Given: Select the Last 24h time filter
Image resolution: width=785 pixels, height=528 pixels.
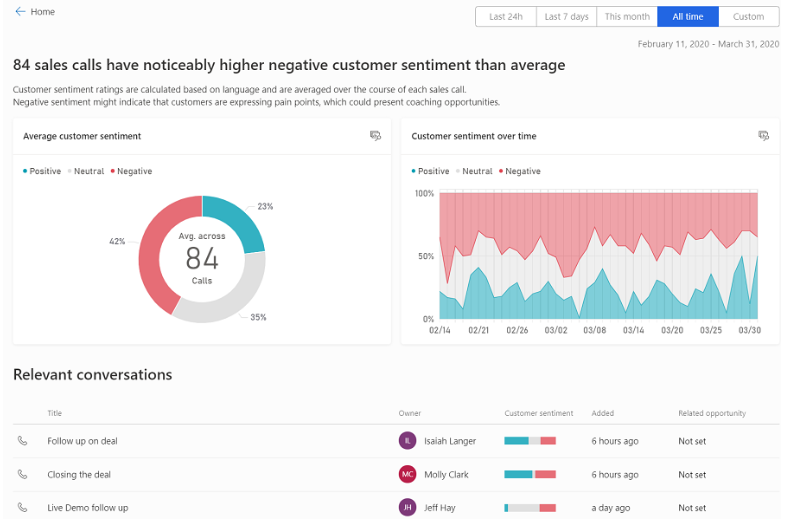Looking at the screenshot, I should 505,17.
